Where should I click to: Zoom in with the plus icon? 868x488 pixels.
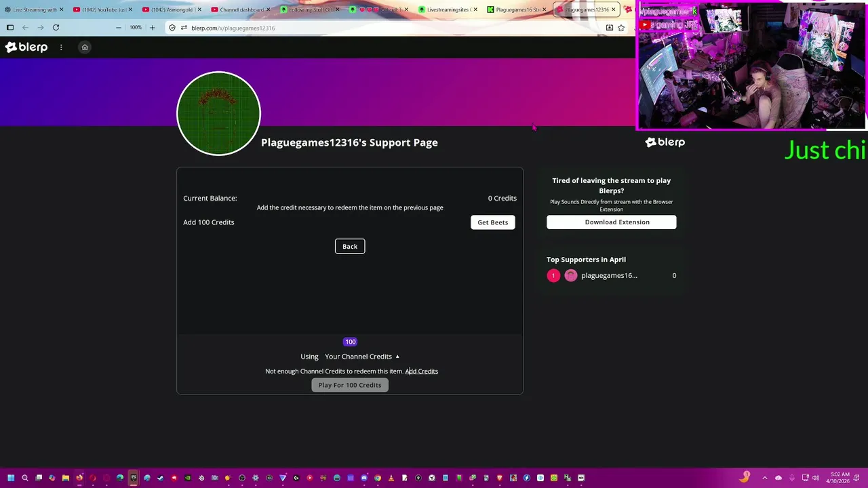point(152,28)
